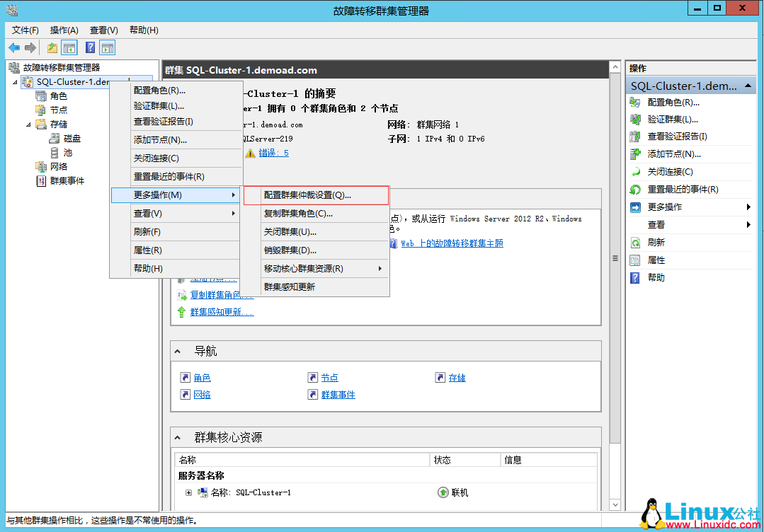Choose 复制群集角色(C)... from submenu
764x532 pixels.
coord(317,214)
